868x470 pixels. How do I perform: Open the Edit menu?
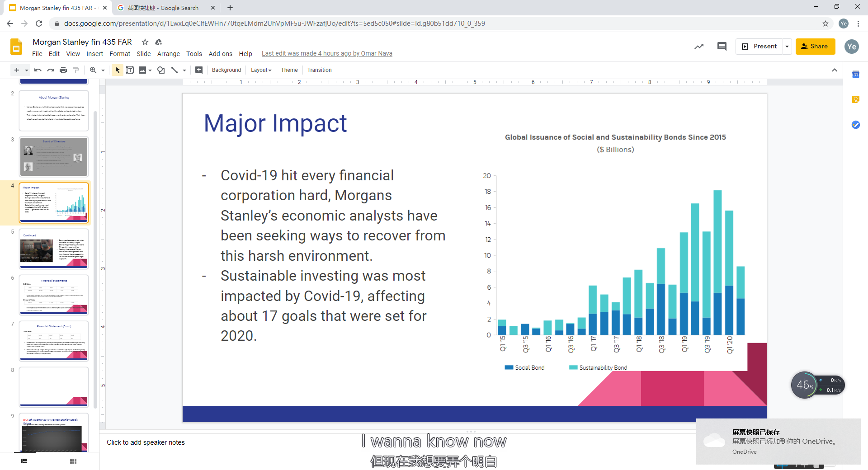pyautogui.click(x=54, y=54)
